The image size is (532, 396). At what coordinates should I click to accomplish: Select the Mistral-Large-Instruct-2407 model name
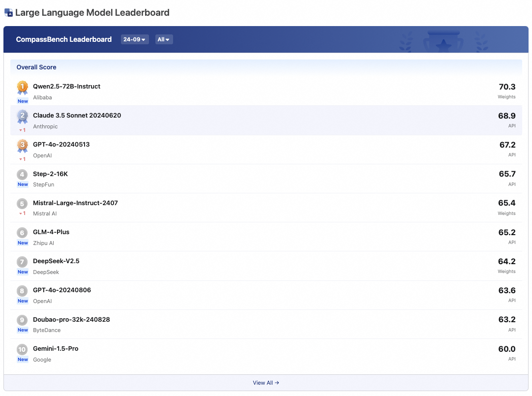tap(75, 203)
